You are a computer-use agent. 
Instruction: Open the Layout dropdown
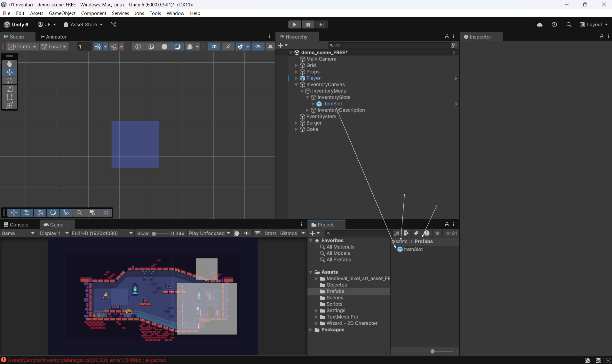(x=594, y=25)
